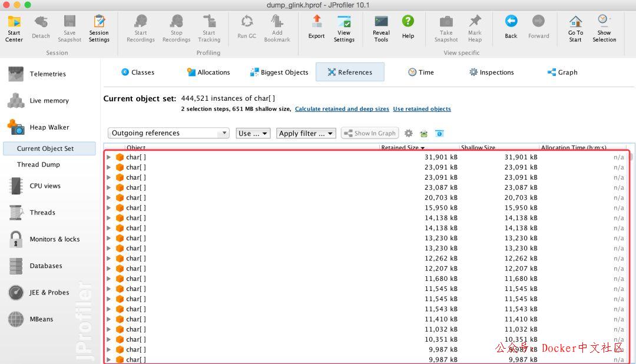
Task: Open View Settings from the toolbar
Action: 344,28
